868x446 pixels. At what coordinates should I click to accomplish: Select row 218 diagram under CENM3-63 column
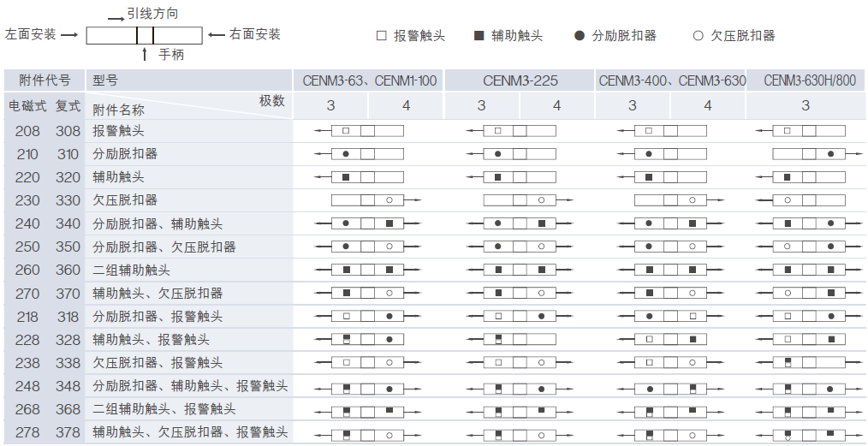click(x=367, y=316)
